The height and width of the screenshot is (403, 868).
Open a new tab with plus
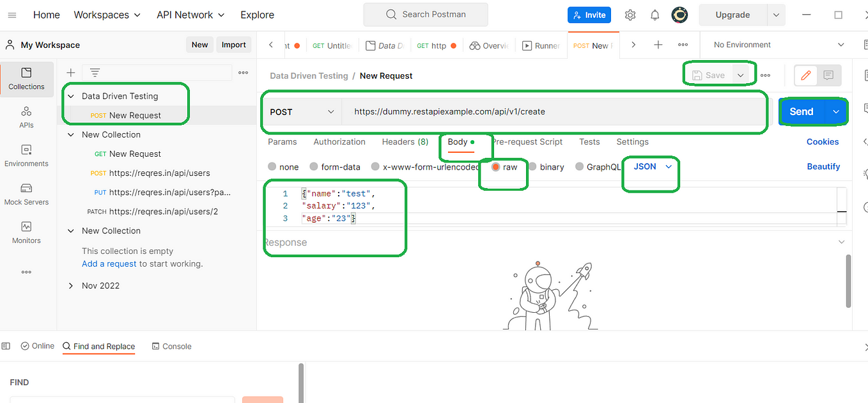pos(658,45)
